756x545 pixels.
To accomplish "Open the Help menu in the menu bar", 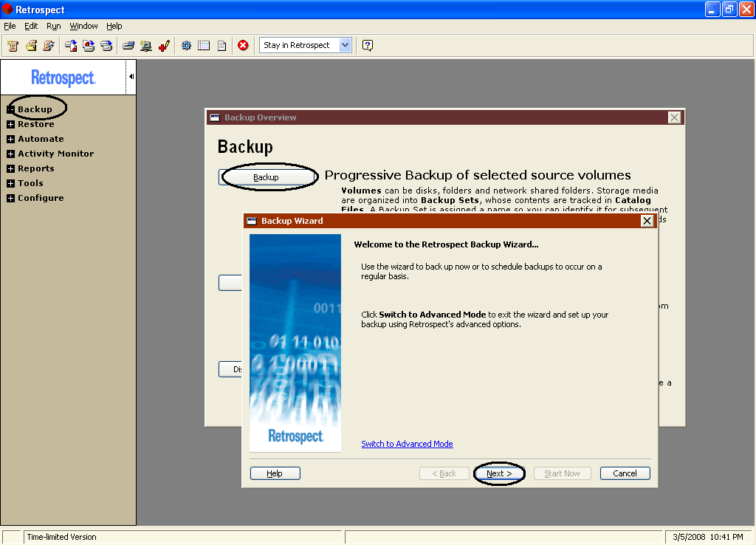I will (114, 26).
